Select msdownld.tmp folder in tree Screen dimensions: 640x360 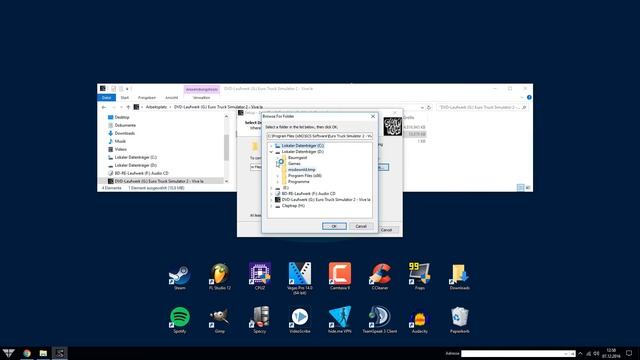[x=301, y=170]
